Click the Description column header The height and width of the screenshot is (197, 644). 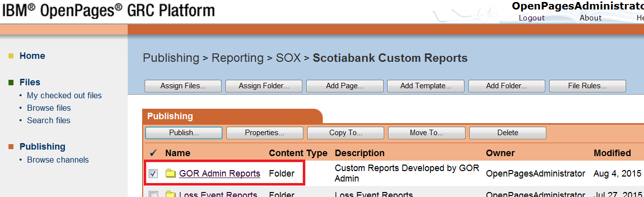[360, 153]
